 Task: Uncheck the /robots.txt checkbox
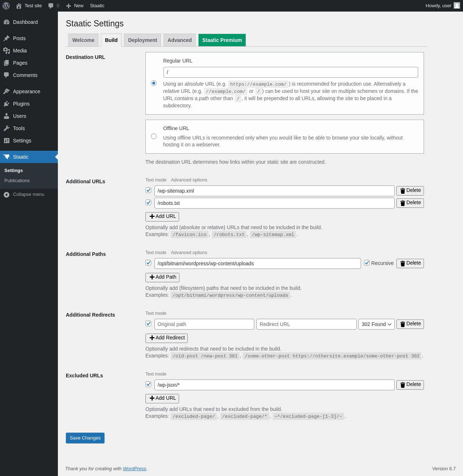coord(148,202)
